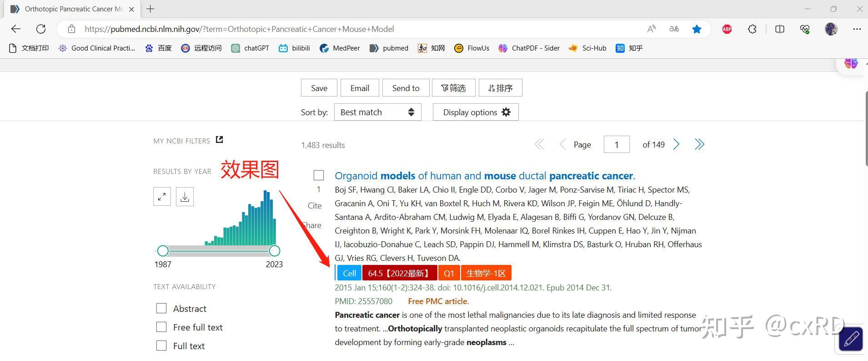Image resolution: width=868 pixels, height=361 pixels.
Task: Open My NCBI filters external link icon
Action: (219, 140)
